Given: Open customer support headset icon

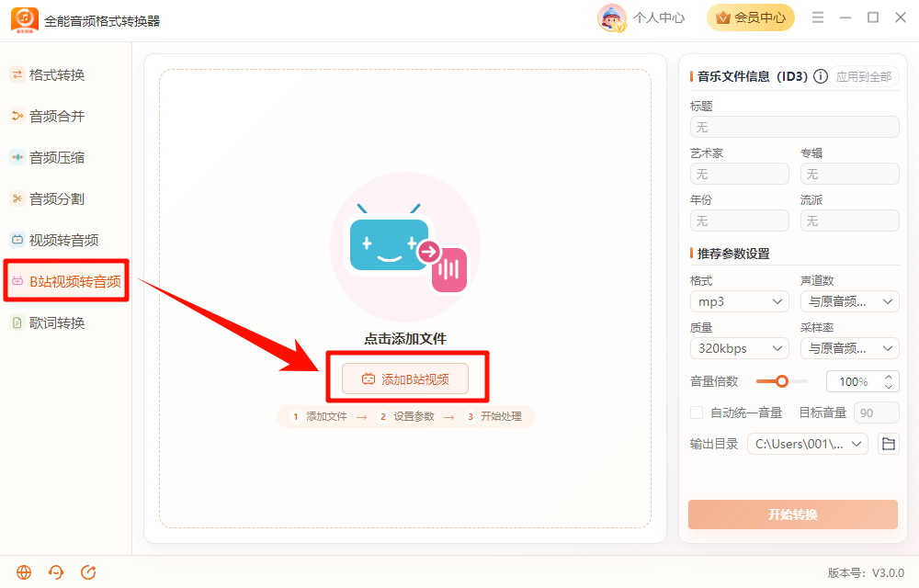Looking at the screenshot, I should click(x=56, y=572).
